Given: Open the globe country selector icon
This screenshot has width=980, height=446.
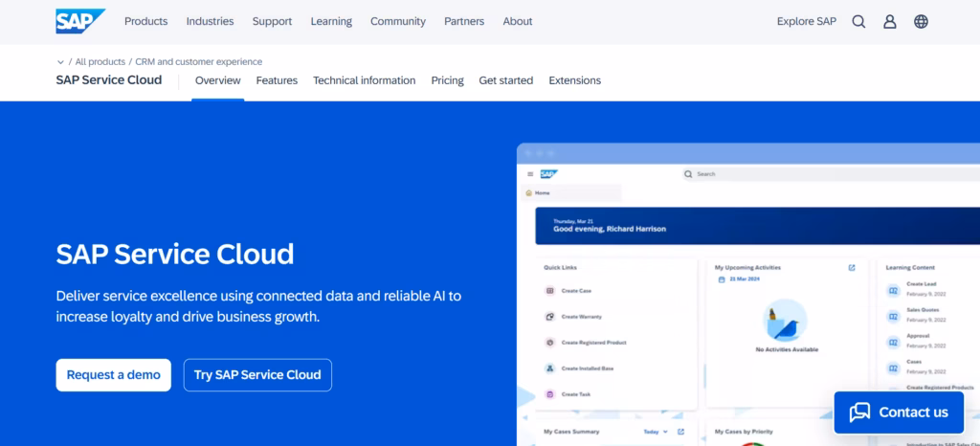Looking at the screenshot, I should click(x=921, y=22).
